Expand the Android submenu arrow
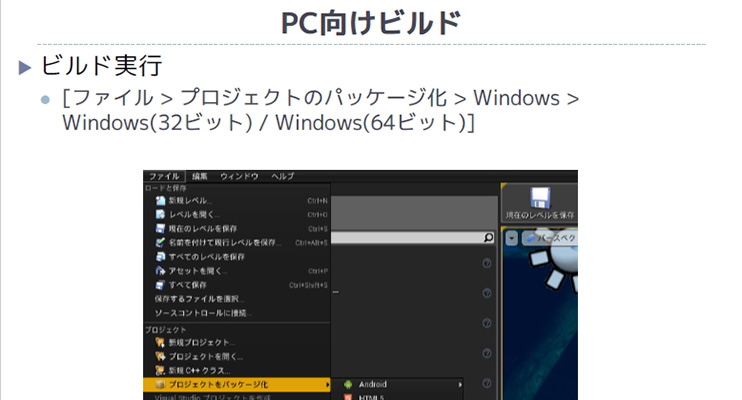742x400 pixels. [460, 384]
